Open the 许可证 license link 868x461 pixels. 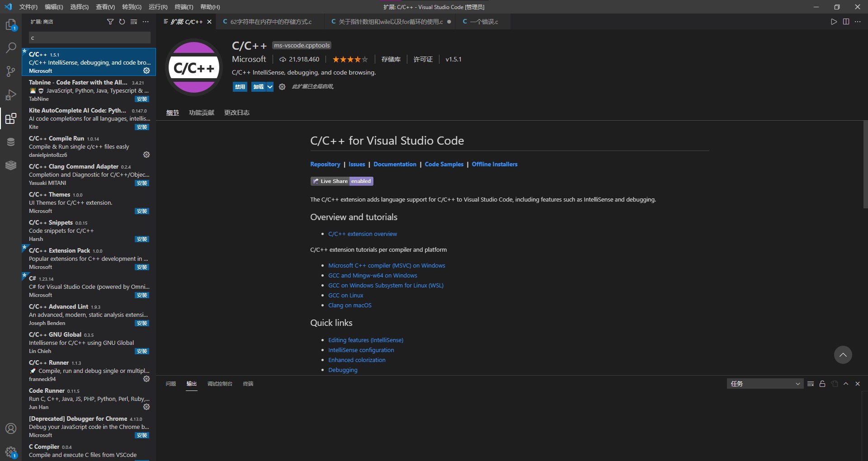point(423,59)
